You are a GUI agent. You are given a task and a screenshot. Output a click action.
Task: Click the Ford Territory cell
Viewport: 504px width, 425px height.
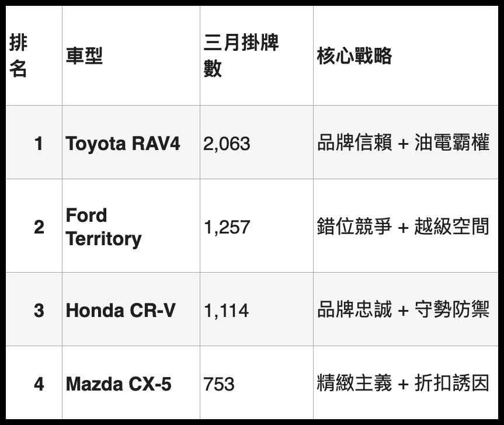point(104,227)
